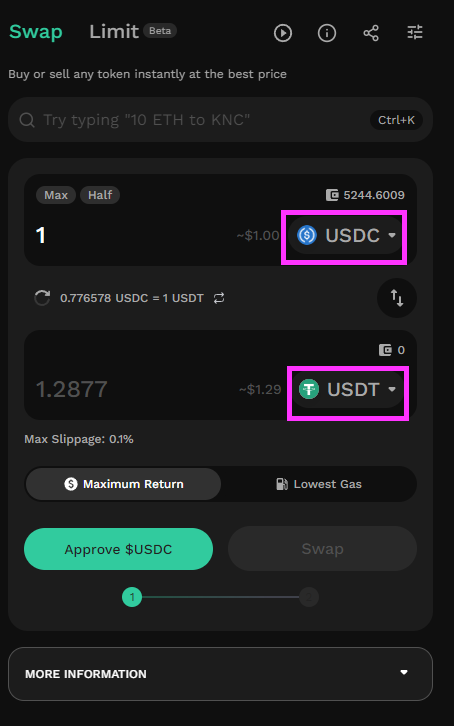Open the USDT token dropdown
Image resolution: width=454 pixels, height=726 pixels.
pyautogui.click(x=348, y=389)
